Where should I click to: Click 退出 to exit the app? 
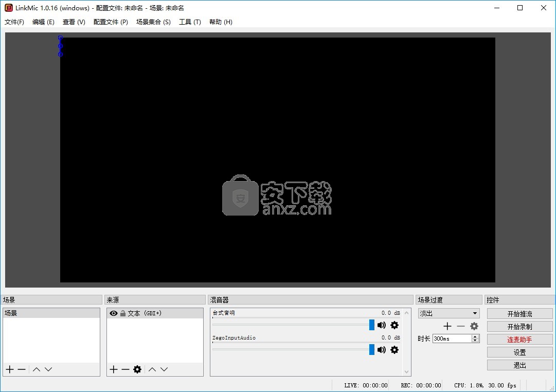[x=520, y=365]
